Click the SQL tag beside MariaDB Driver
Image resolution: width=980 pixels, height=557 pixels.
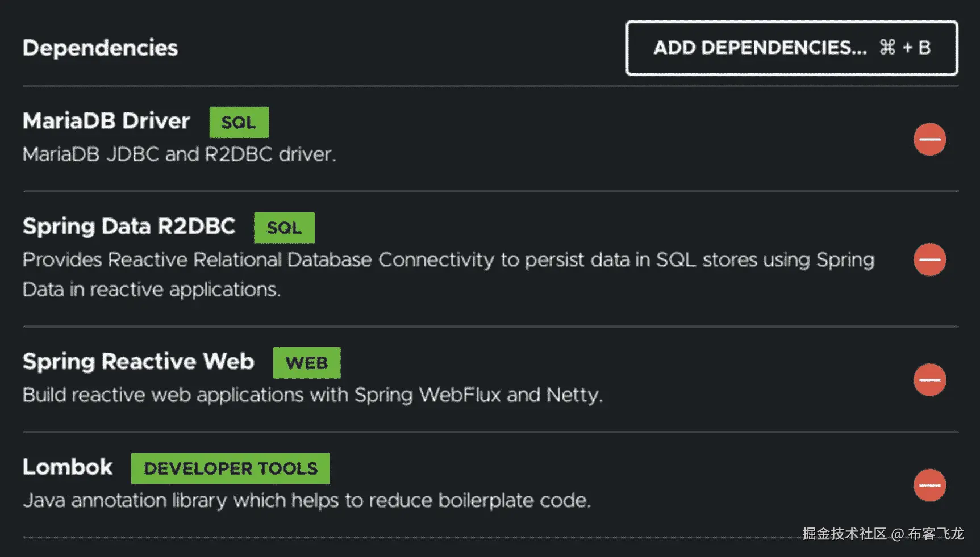(x=239, y=122)
